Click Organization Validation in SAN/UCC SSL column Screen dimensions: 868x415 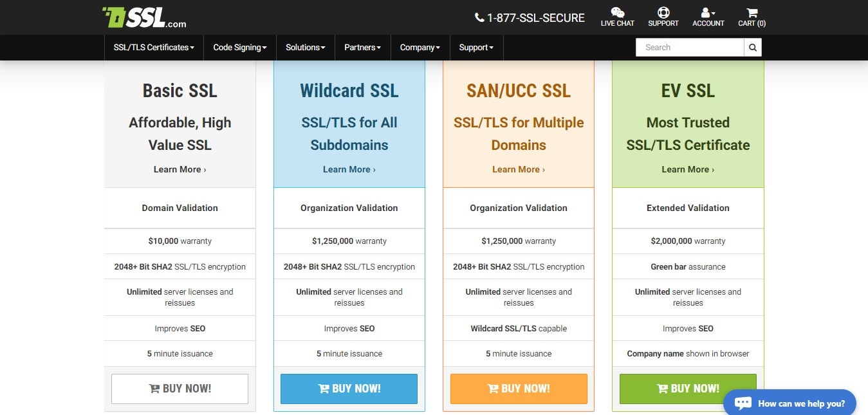pos(519,208)
